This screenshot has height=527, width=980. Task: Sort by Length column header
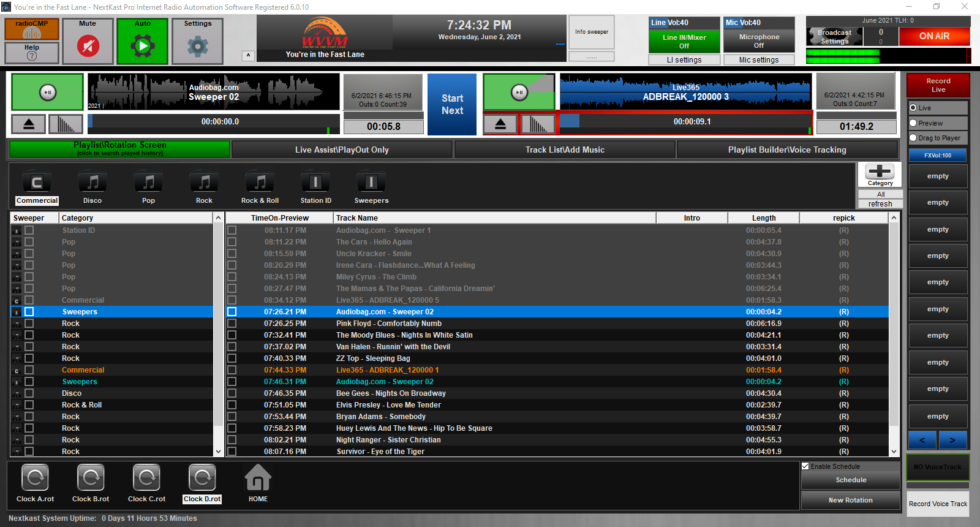pos(764,218)
